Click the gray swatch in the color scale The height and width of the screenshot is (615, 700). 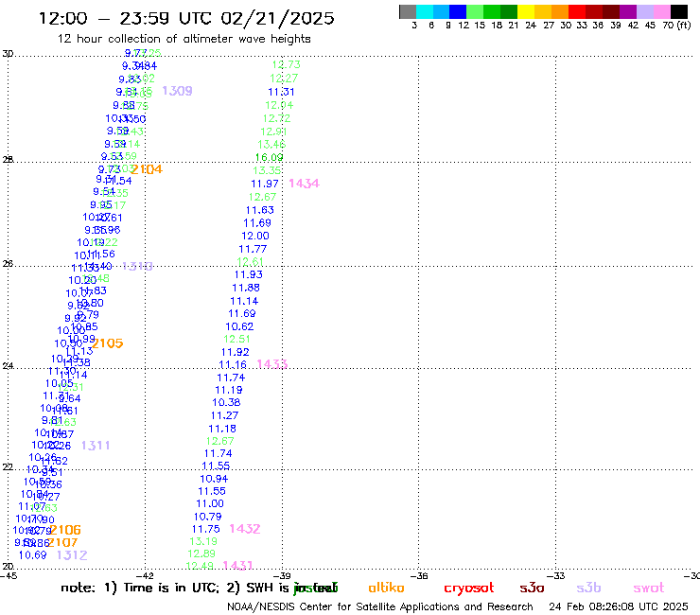(408, 11)
